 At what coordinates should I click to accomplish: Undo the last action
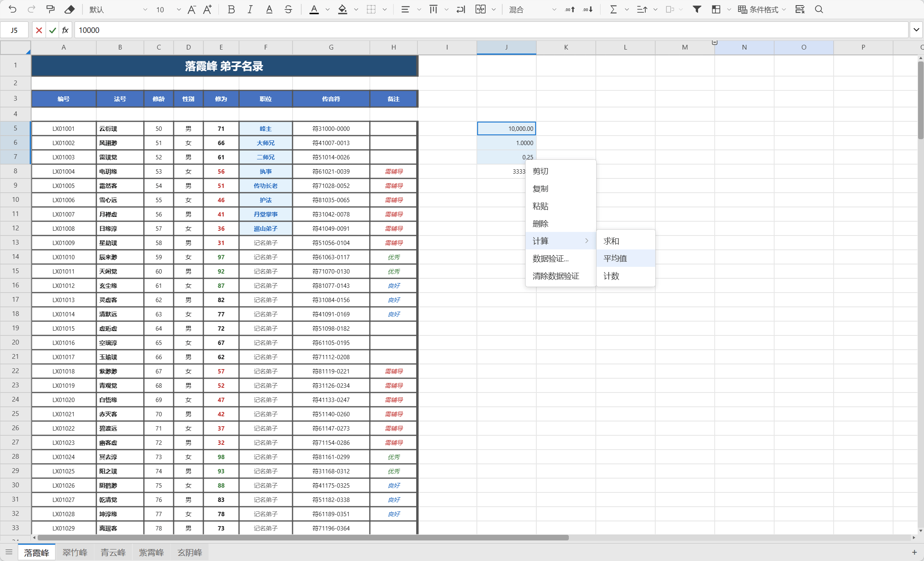[x=12, y=10]
